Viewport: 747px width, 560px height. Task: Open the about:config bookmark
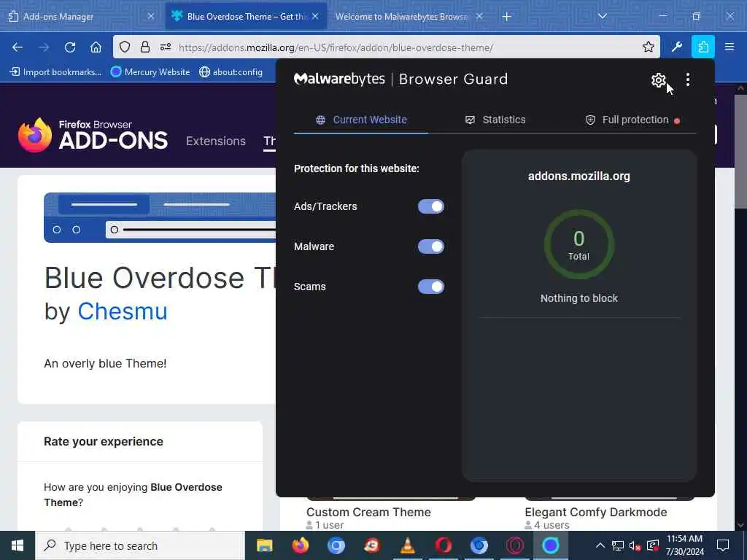pyautogui.click(x=231, y=72)
